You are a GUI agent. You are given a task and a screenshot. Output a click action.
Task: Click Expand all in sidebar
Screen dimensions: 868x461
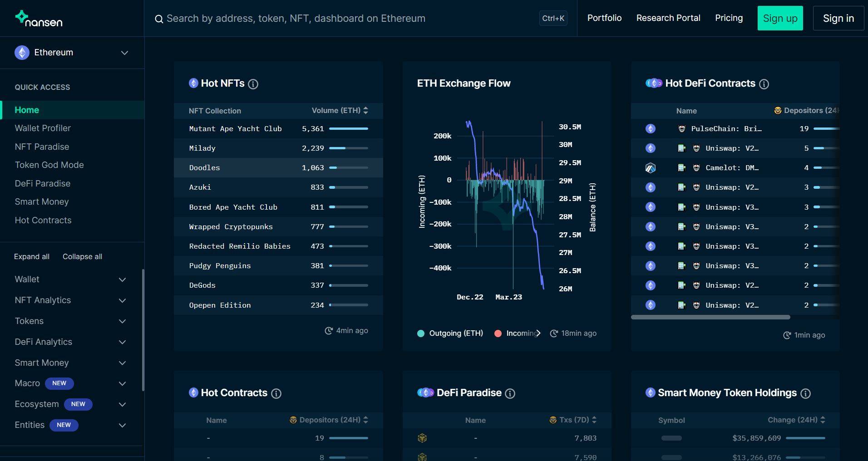[32, 257]
